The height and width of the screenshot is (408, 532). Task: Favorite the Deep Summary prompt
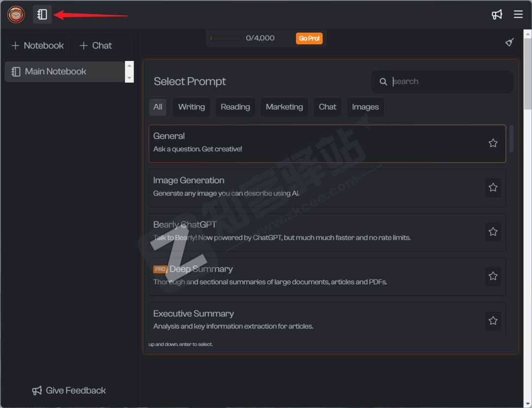493,276
